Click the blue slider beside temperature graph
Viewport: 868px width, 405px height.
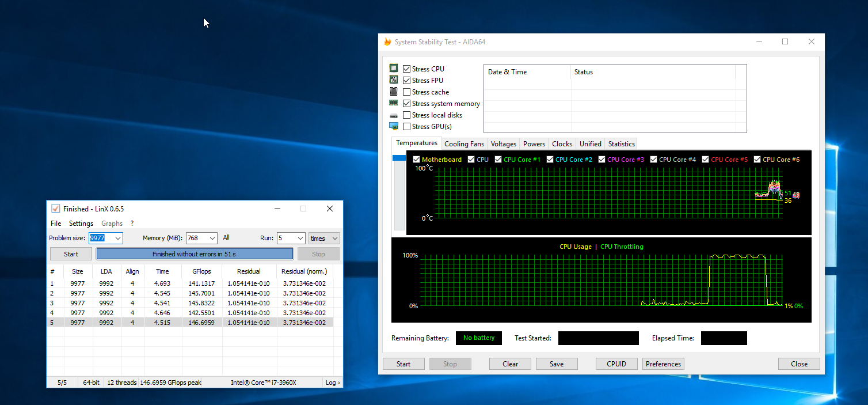(399, 158)
